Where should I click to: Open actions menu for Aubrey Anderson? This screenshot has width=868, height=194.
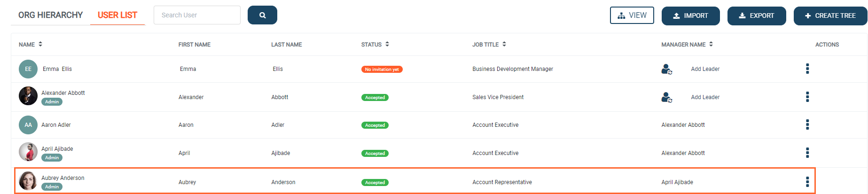click(807, 182)
